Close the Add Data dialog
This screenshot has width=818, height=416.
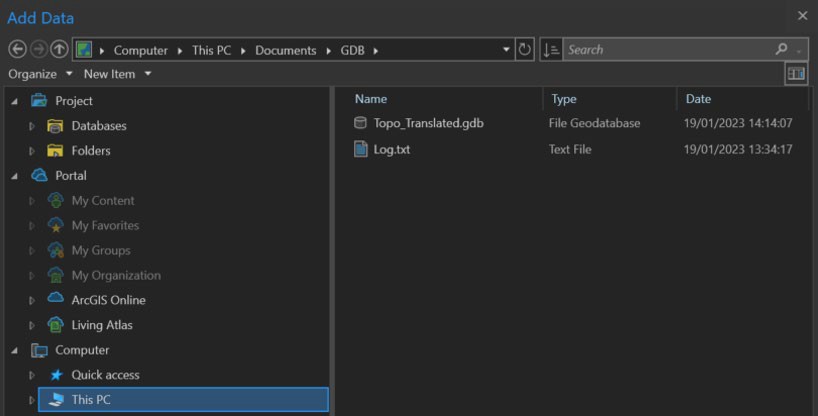coord(802,16)
